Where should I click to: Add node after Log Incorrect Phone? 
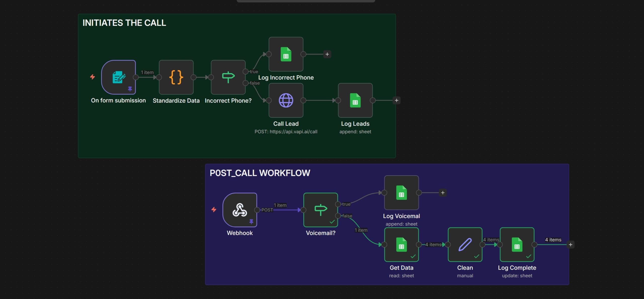pos(327,54)
